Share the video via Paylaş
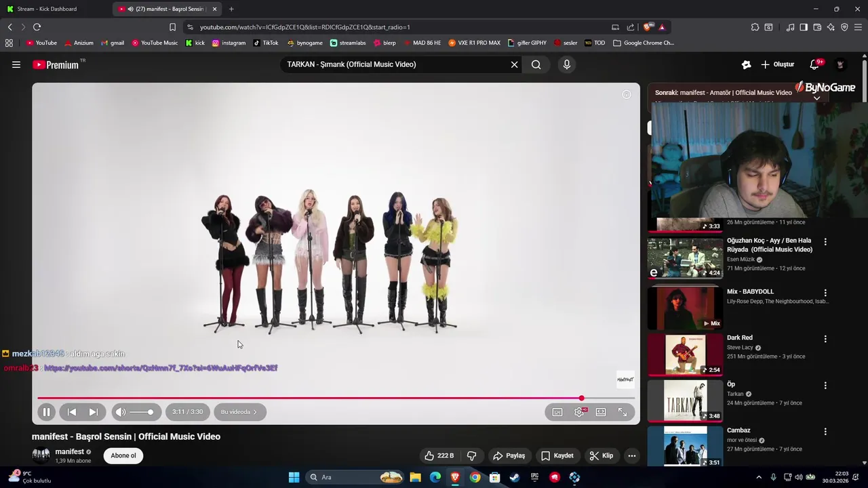The width and height of the screenshot is (868, 488). tap(509, 455)
